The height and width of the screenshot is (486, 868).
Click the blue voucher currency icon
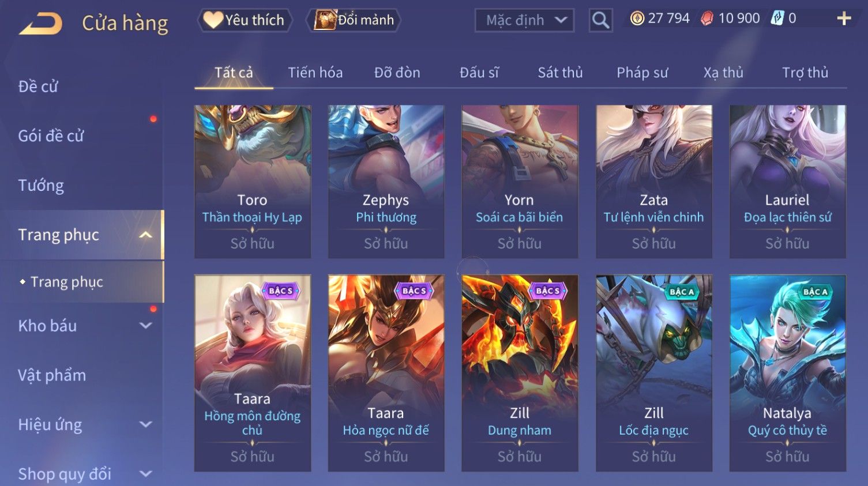coord(777,18)
